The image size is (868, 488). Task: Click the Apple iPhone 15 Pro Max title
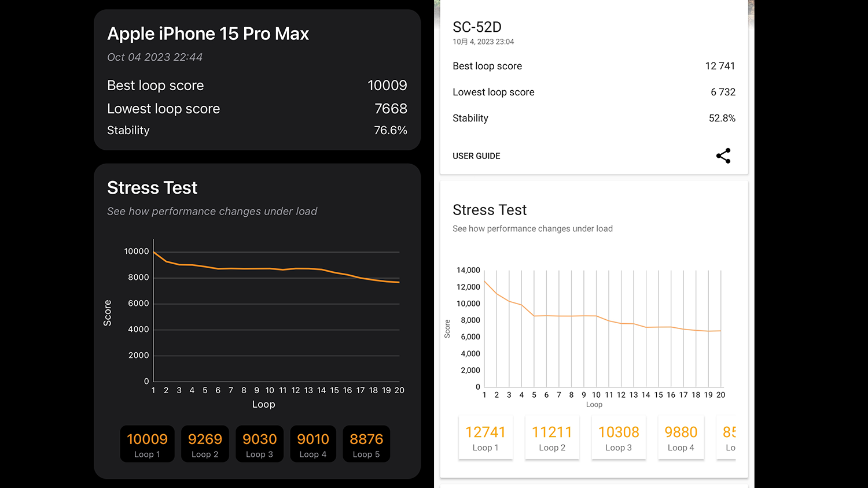click(208, 34)
